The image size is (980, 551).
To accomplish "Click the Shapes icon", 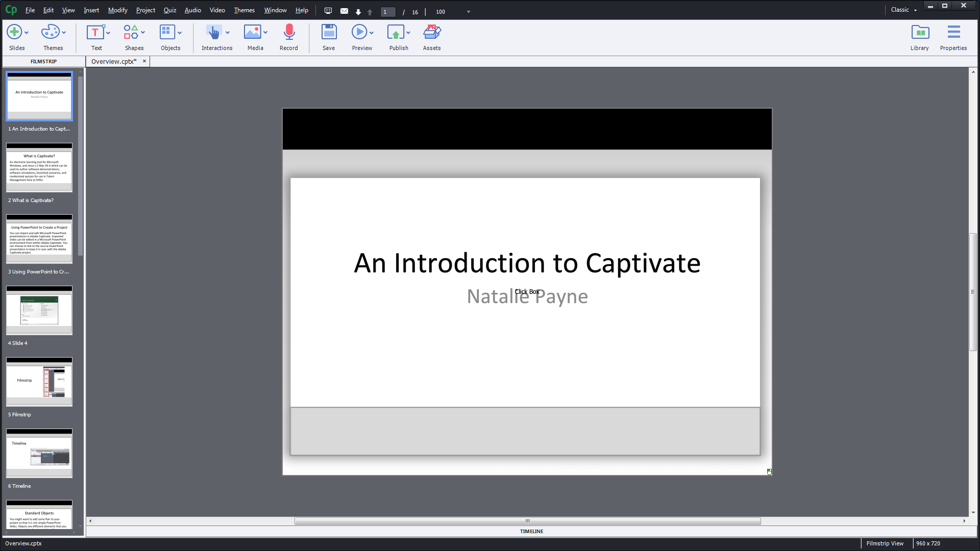I will point(131,32).
